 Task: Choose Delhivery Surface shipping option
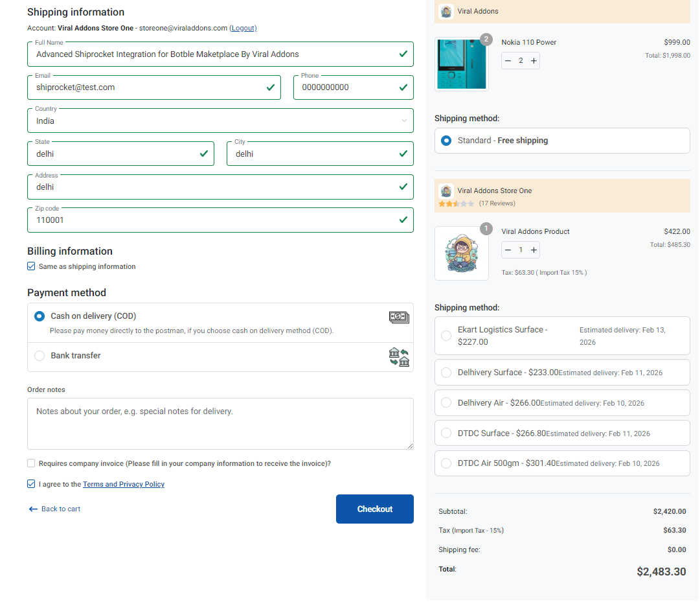point(446,373)
